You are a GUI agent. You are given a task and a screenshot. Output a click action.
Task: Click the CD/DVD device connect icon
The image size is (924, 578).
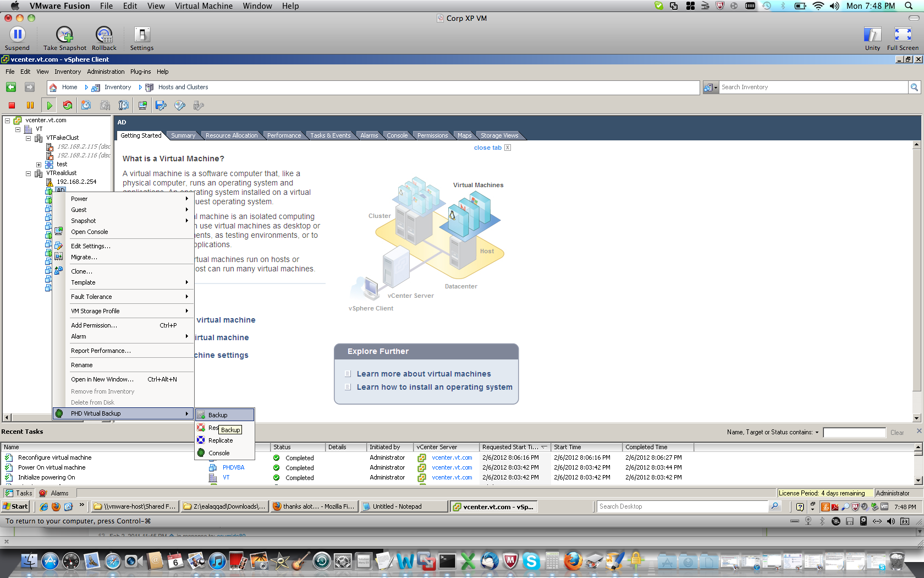pyautogui.click(x=180, y=105)
